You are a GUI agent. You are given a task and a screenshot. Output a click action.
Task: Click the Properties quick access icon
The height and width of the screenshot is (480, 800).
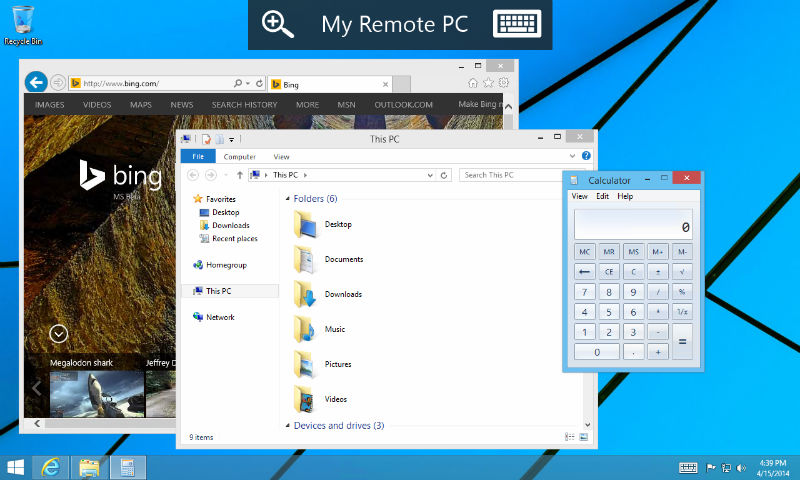pyautogui.click(x=206, y=139)
